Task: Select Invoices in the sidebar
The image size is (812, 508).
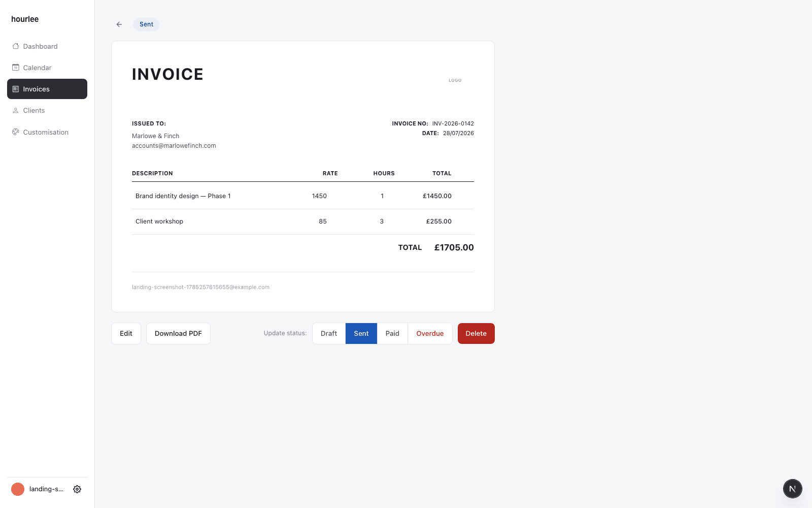Action: [47, 89]
